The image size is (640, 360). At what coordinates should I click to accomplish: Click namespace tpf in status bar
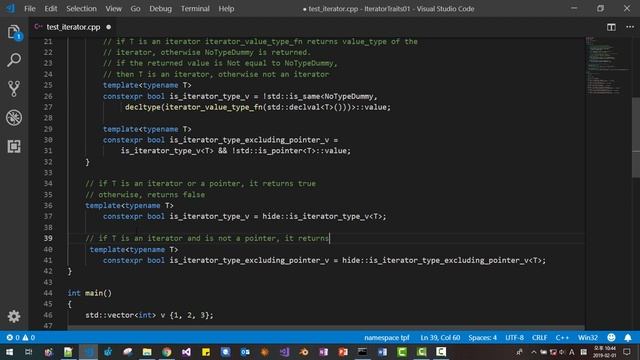(x=387, y=338)
